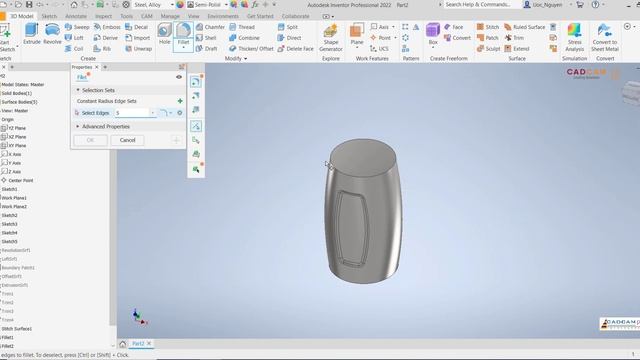Choose the Loft tool
Screen dimensions: 640x360
[x=74, y=38]
